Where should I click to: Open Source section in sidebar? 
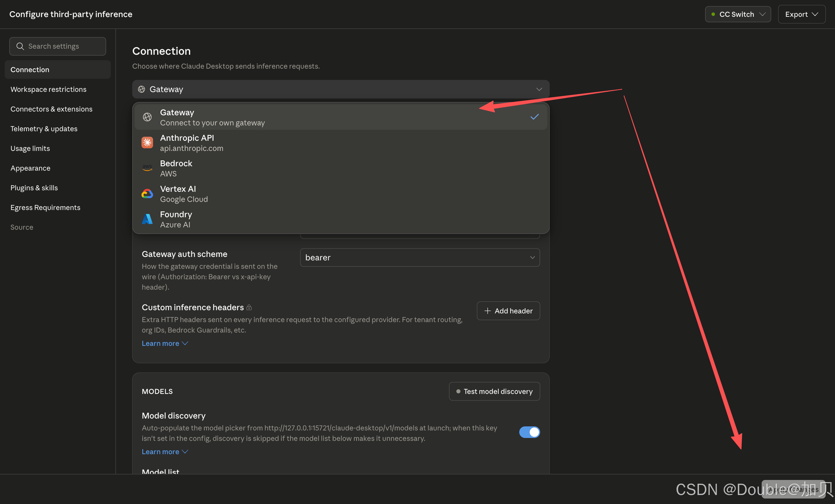click(x=58, y=227)
